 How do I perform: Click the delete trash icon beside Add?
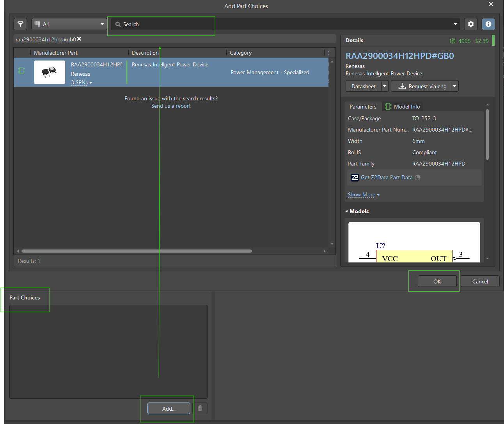pyautogui.click(x=200, y=408)
